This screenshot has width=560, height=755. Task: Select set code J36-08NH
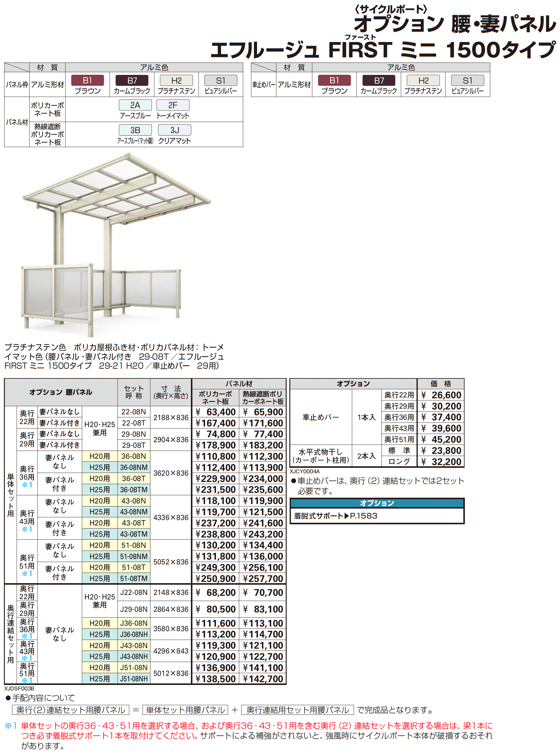[134, 634]
